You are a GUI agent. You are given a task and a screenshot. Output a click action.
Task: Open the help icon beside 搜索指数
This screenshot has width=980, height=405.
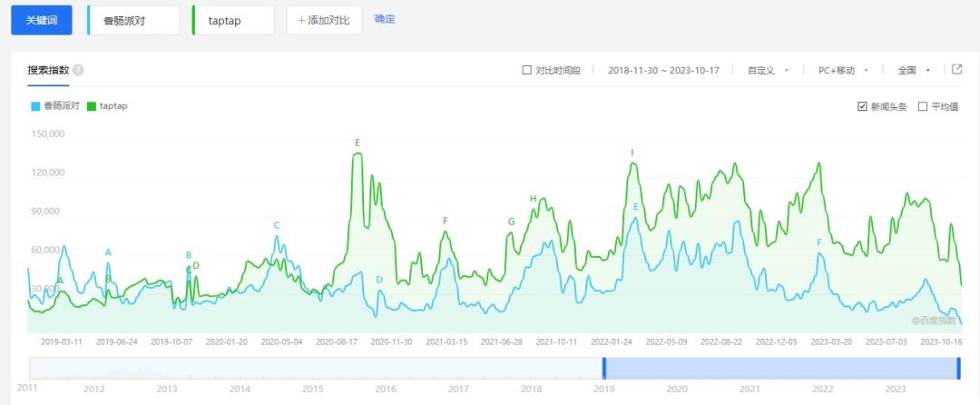click(x=78, y=70)
